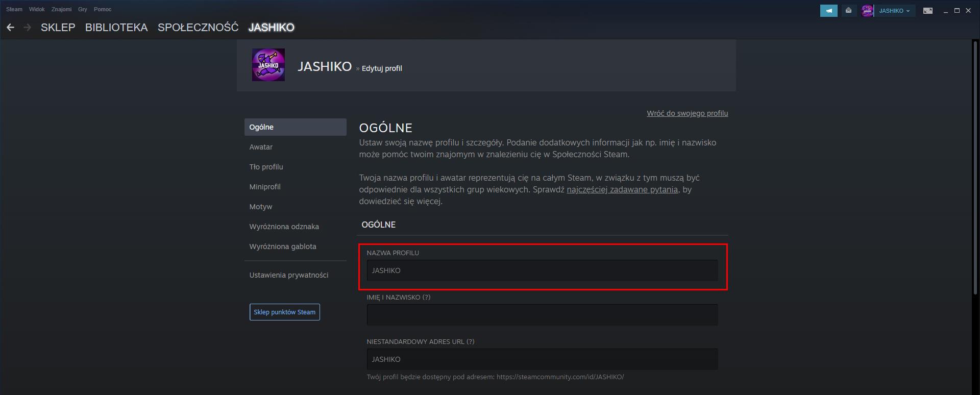
Task: Open the JASHIKO navigation tab
Action: click(x=272, y=28)
